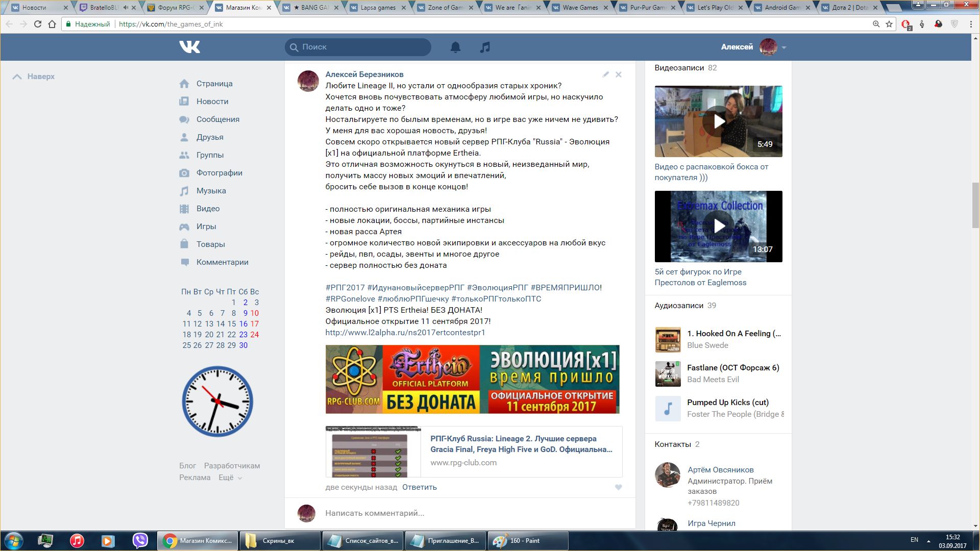
Task: Click the zoom magnifier icon in address bar
Action: [x=876, y=24]
